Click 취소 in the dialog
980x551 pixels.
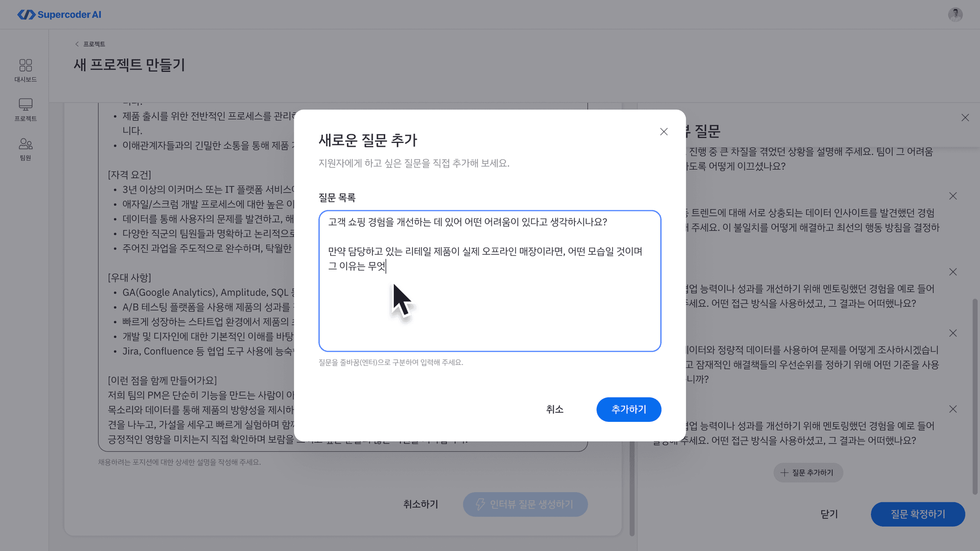[554, 409]
